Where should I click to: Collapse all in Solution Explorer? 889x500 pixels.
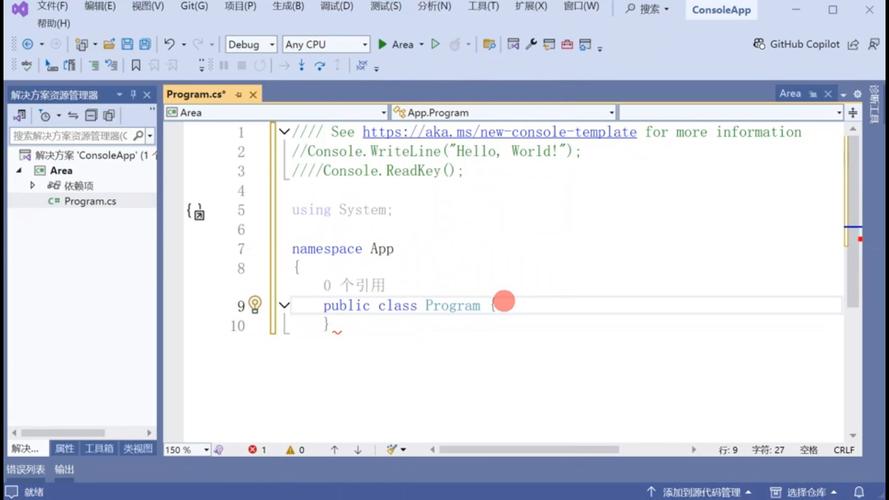click(91, 116)
